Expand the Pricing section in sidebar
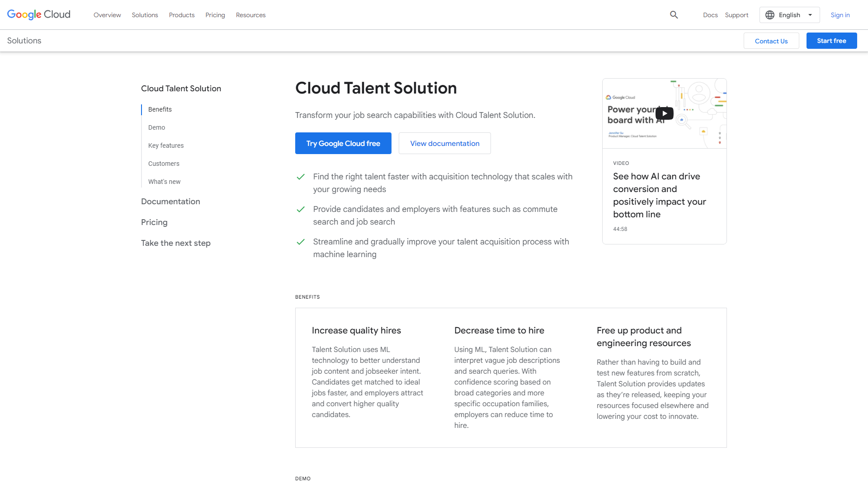868x488 pixels. coord(154,222)
